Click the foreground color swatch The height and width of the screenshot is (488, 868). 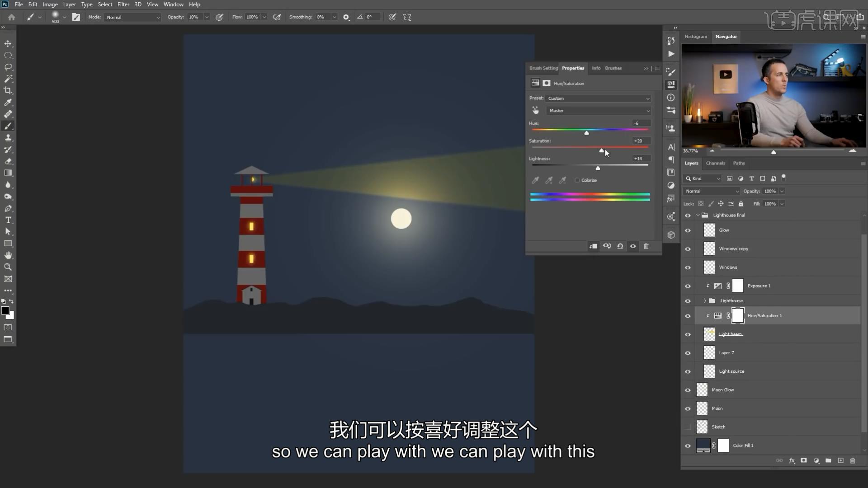(5, 310)
